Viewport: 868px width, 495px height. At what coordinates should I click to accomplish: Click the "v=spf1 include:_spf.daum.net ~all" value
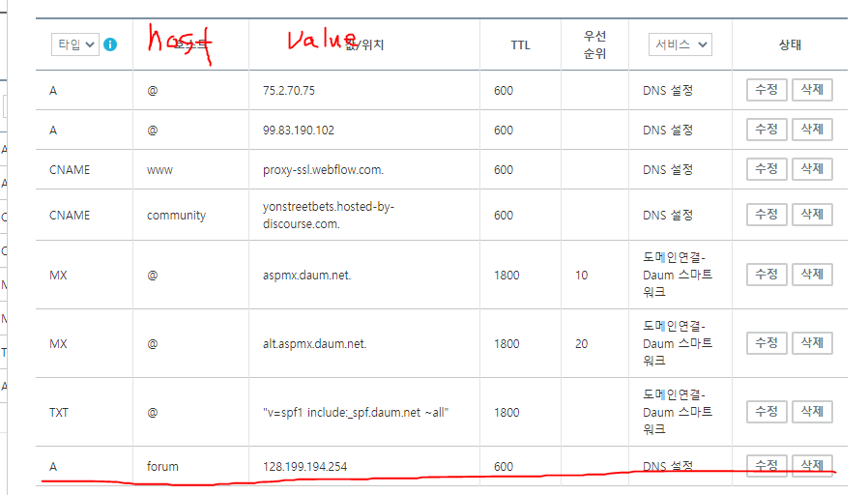(x=356, y=413)
